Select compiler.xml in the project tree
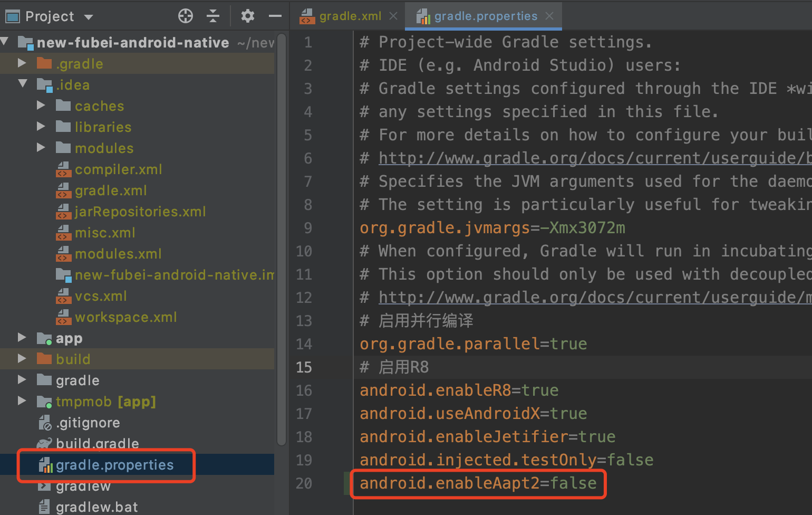Viewport: 812px width, 515px height. [118, 169]
